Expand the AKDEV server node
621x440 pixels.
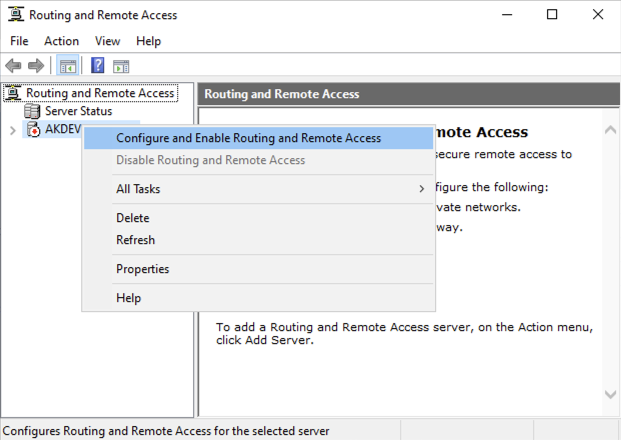(13, 130)
